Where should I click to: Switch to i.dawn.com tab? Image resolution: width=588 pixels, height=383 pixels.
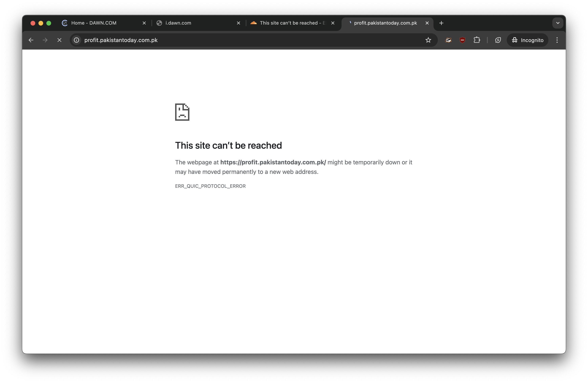pos(178,23)
